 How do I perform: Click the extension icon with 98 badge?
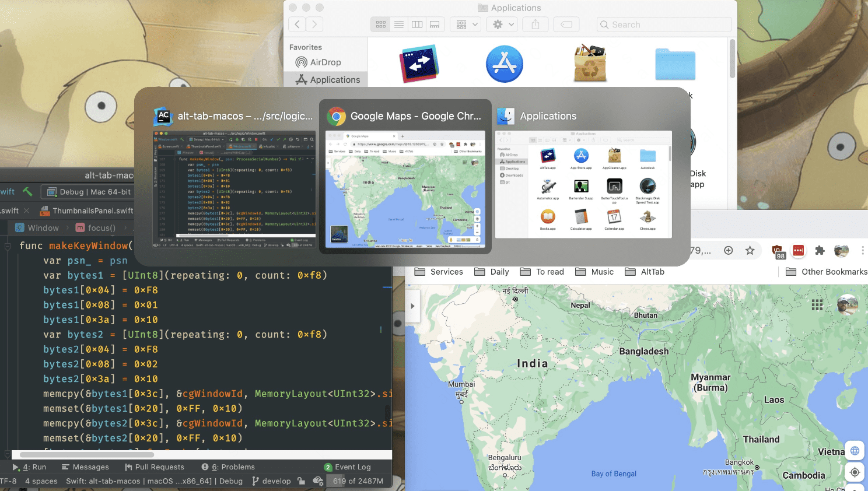[x=778, y=251]
